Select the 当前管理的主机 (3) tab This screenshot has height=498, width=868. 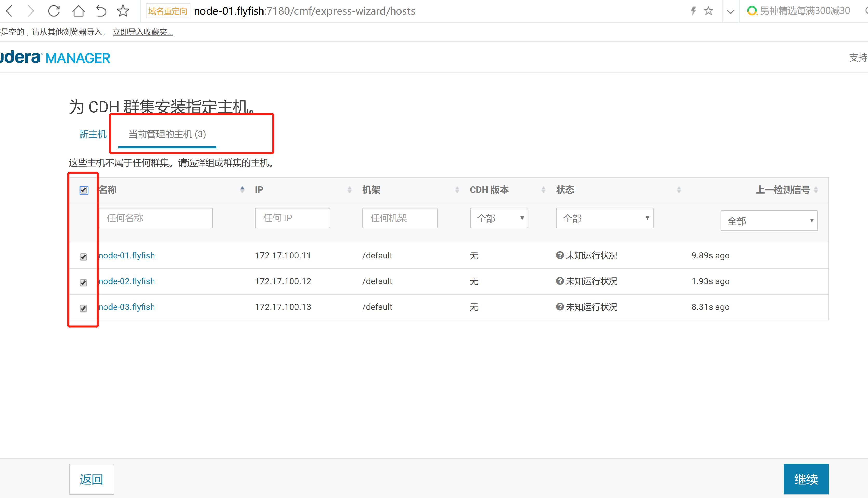[167, 134]
